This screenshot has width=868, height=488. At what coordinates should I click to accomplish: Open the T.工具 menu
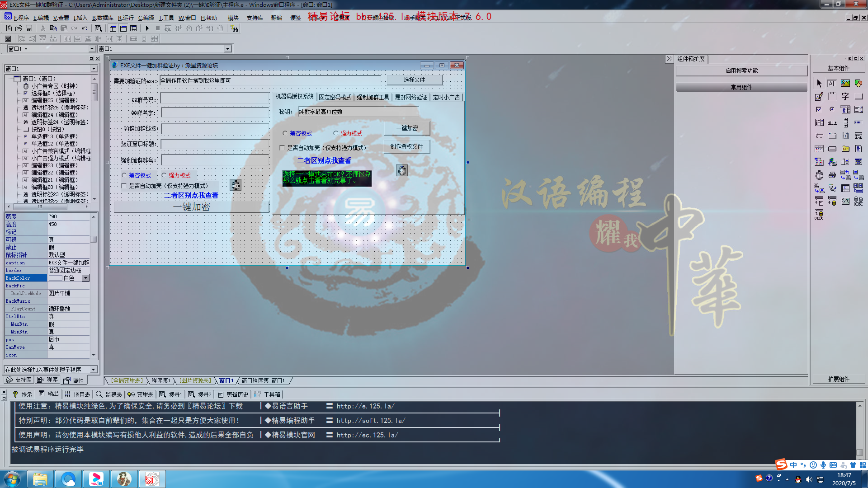pyautogui.click(x=166, y=18)
